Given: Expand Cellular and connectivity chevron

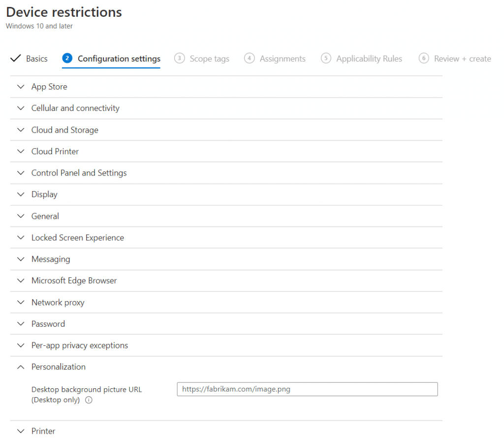Looking at the screenshot, I should [x=21, y=108].
